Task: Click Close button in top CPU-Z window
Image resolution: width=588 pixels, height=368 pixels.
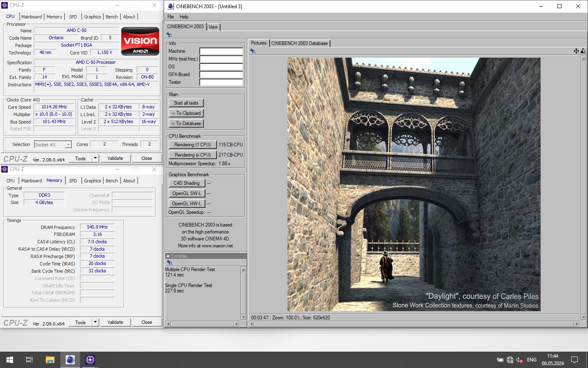Action: click(147, 158)
